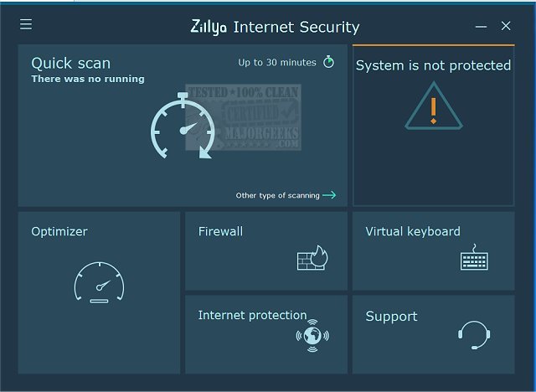The image size is (536, 392).
Task: Click the quick scan stopwatch icon
Action: click(181, 129)
